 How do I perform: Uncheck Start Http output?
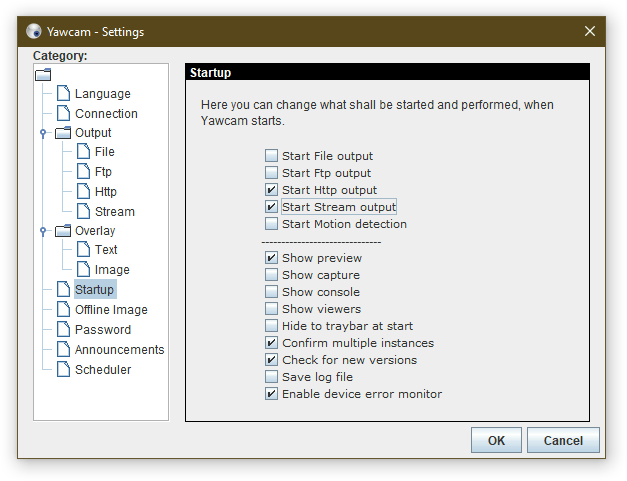(x=271, y=190)
